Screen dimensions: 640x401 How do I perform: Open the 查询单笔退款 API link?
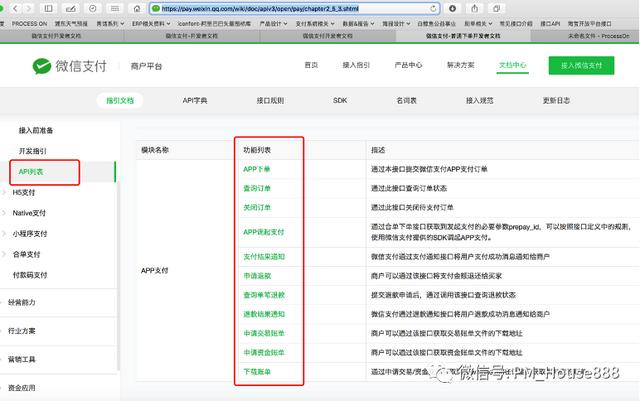(x=264, y=295)
